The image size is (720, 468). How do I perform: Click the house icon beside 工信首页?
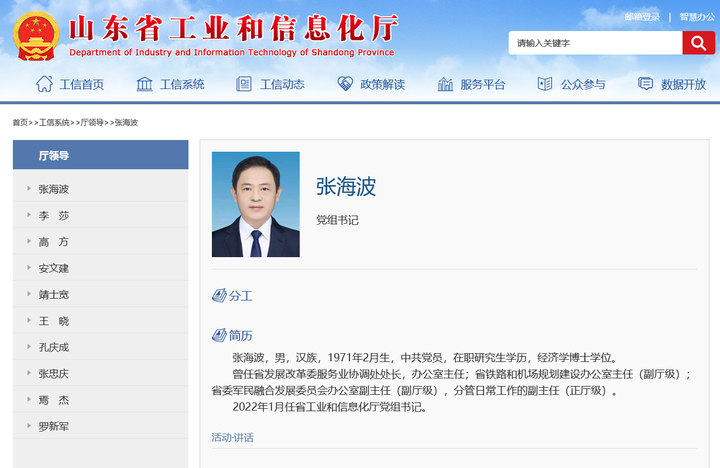click(44, 84)
